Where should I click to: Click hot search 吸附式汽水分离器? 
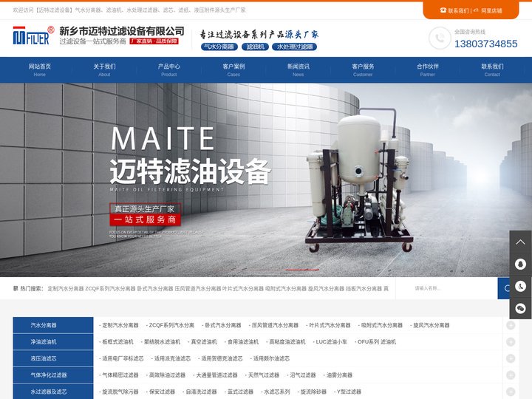286,289
